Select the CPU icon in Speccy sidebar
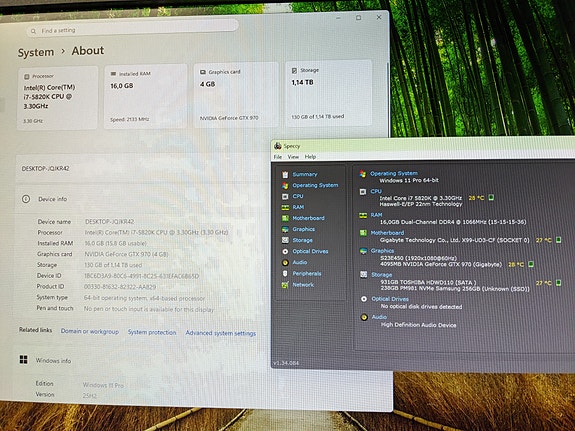The height and width of the screenshot is (431, 575). coord(285,196)
